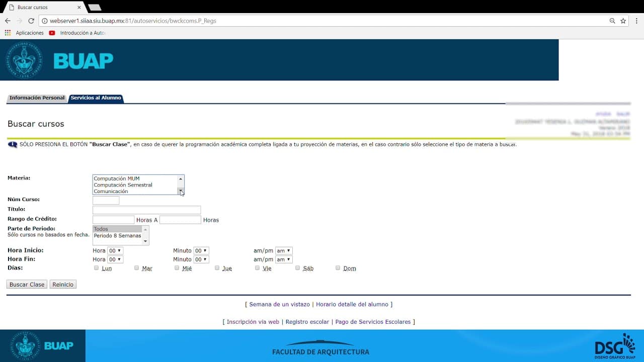Screen dimensions: 644x362
Task: Click the BUAP logo in header
Action: [x=59, y=60]
